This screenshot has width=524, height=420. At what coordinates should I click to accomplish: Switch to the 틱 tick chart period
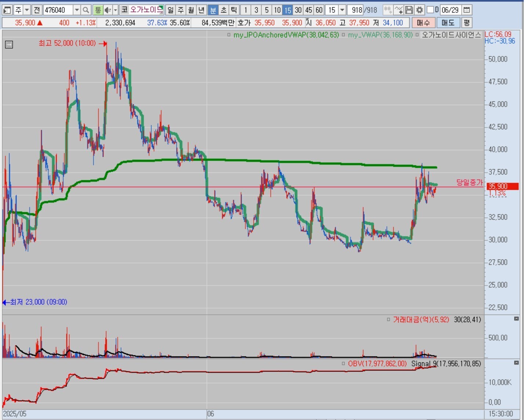click(x=234, y=10)
